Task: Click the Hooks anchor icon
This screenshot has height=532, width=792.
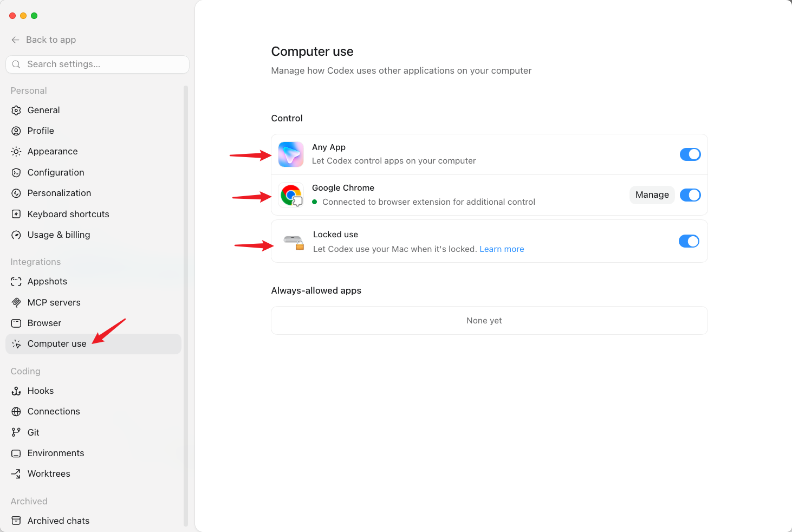Action: 16,391
